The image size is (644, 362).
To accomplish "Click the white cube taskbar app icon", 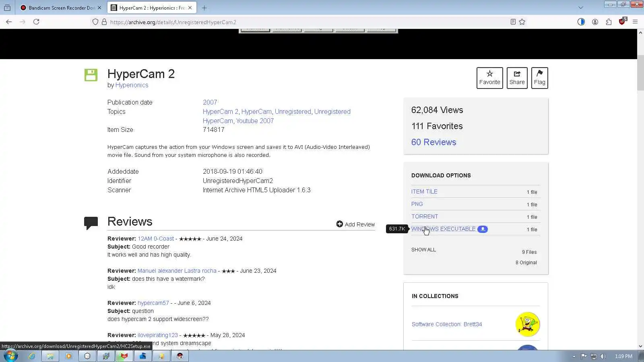I will click(x=87, y=356).
